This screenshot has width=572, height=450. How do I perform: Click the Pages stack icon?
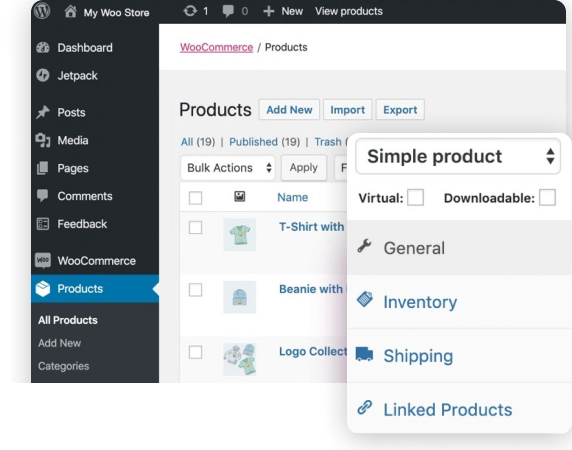43,168
